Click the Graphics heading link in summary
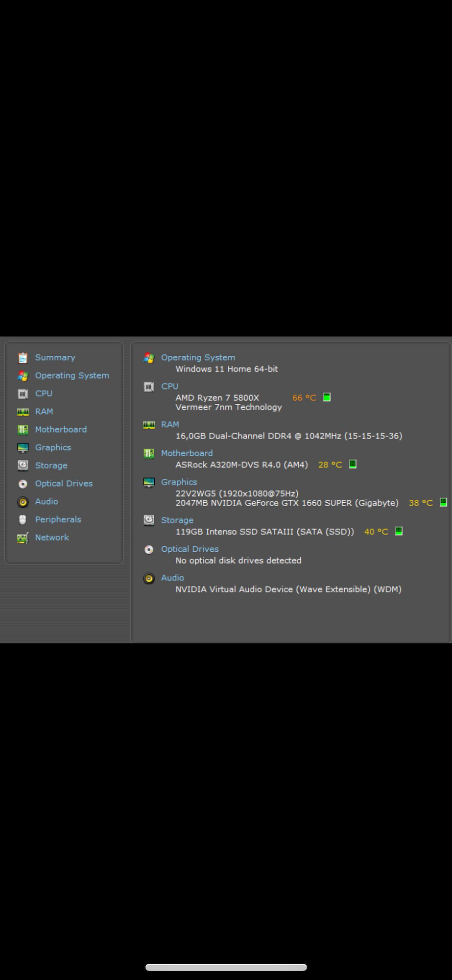Viewport: 452px width, 980px height. point(179,482)
